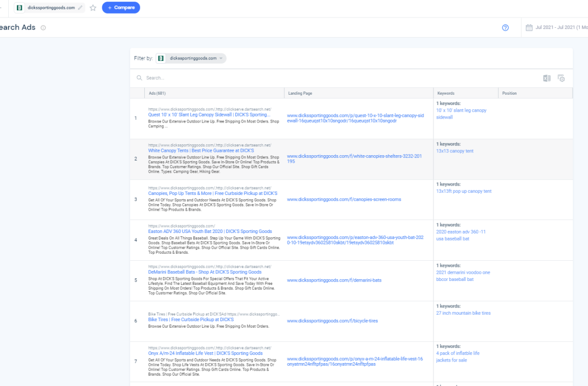The height and width of the screenshot is (386, 588).
Task: Click the Compare button
Action: click(121, 8)
